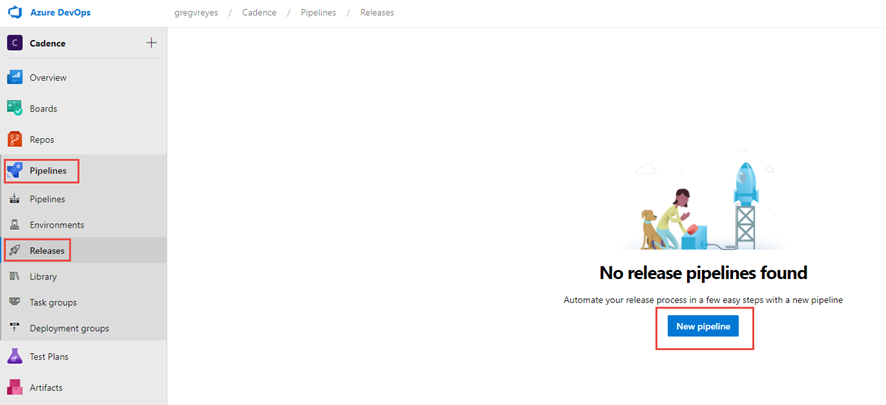Screen dimensions: 886x405
Task: Open the Cadence project name in sidebar
Action: (x=47, y=43)
